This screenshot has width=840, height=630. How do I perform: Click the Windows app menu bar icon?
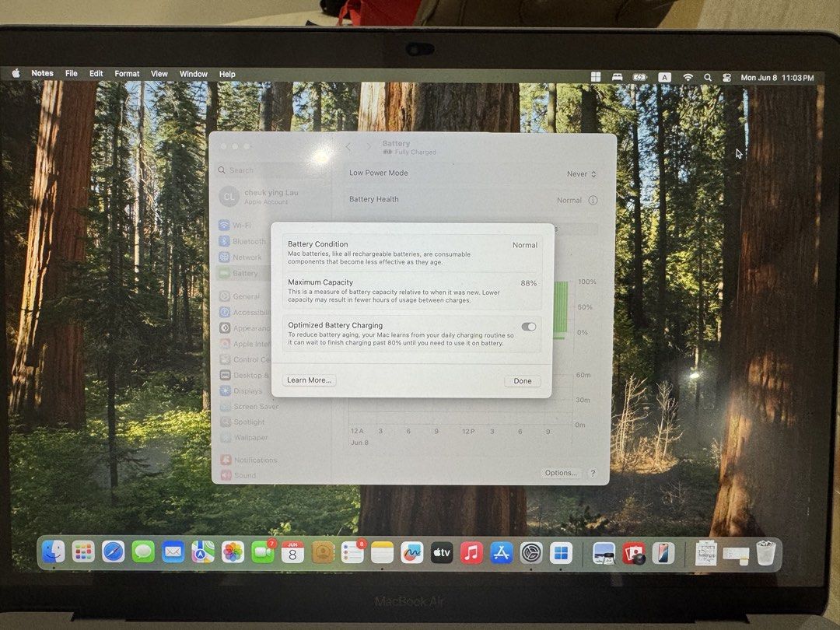pos(596,76)
